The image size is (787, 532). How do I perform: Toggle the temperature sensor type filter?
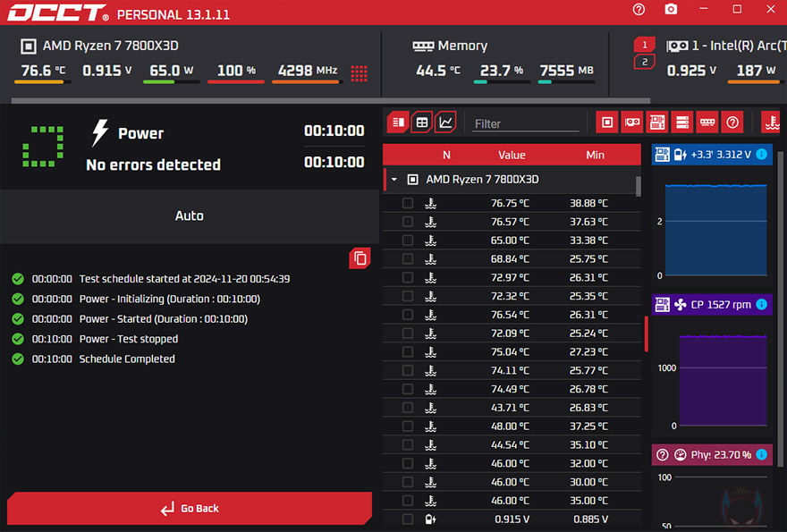click(x=771, y=122)
